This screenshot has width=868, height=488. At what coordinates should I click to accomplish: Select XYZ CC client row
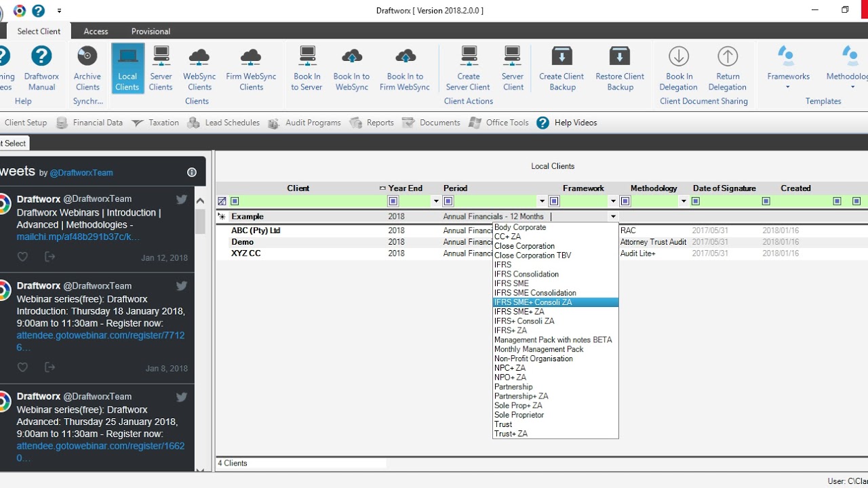coord(541,253)
